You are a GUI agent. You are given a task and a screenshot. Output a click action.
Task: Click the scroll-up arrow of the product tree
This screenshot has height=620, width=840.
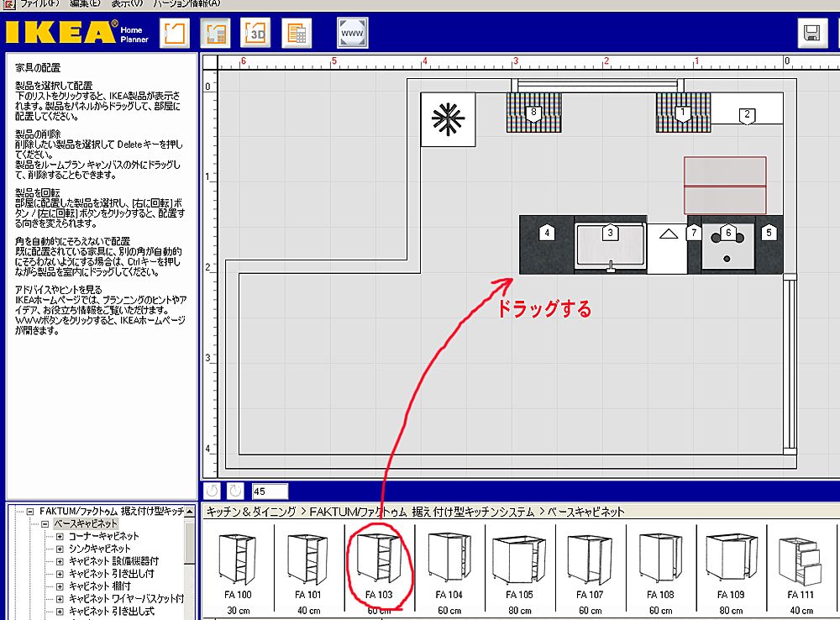[x=191, y=512]
